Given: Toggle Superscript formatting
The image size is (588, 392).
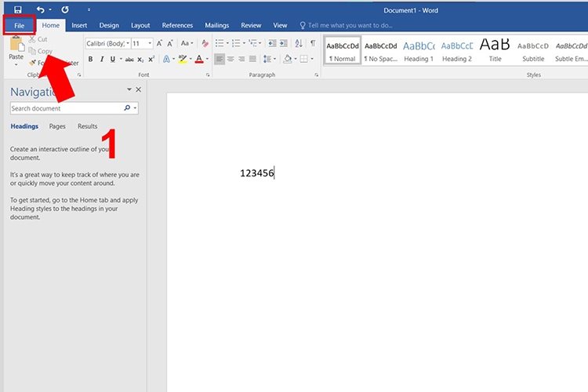Looking at the screenshot, I should click(x=151, y=59).
